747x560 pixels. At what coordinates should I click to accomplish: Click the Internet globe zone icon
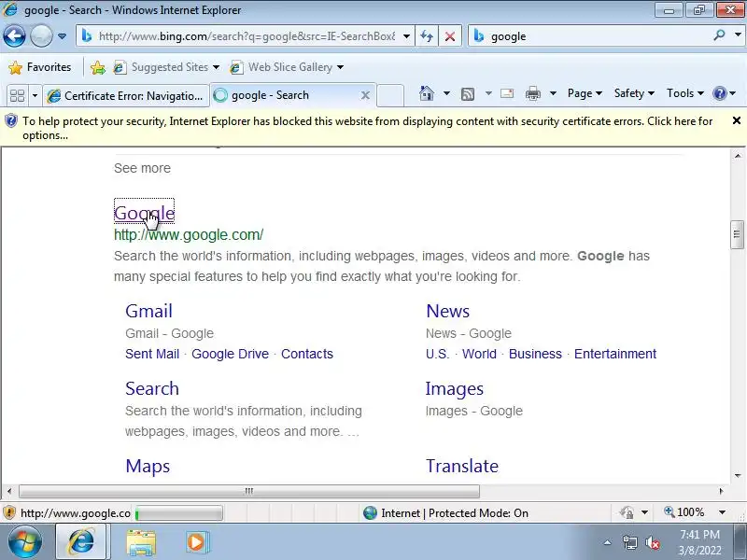(370, 512)
